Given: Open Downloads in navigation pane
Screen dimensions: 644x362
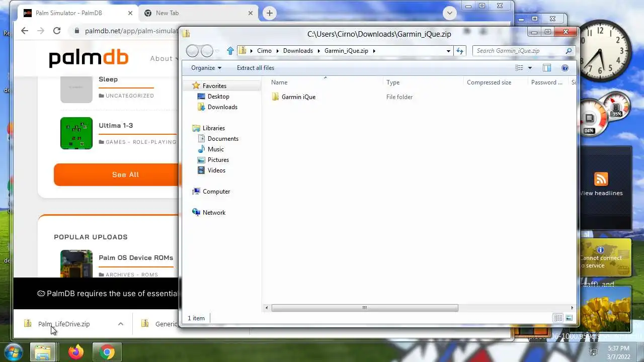Looking at the screenshot, I should point(222,107).
